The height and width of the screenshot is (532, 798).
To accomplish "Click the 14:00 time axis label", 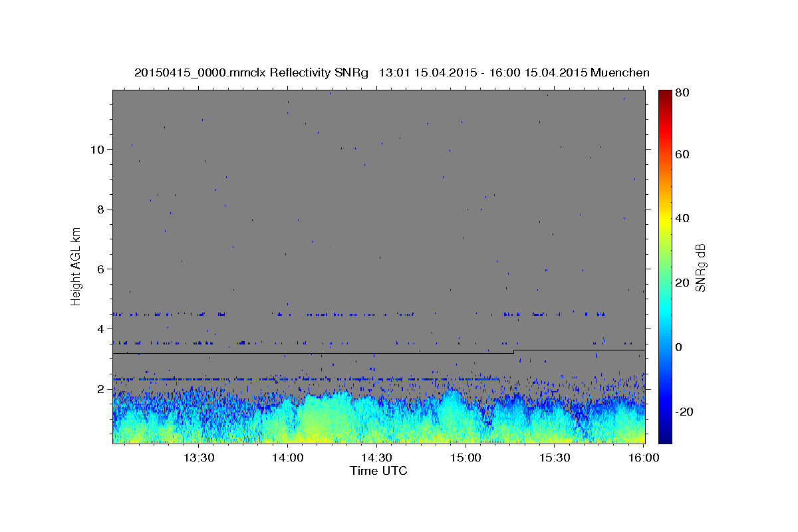I will point(288,458).
